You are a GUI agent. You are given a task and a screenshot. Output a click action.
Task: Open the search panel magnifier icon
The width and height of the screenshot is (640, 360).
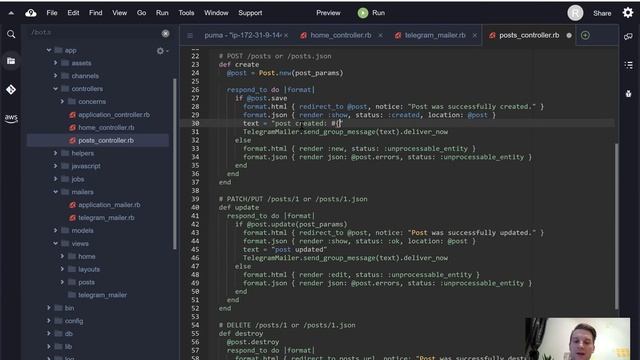click(x=11, y=35)
